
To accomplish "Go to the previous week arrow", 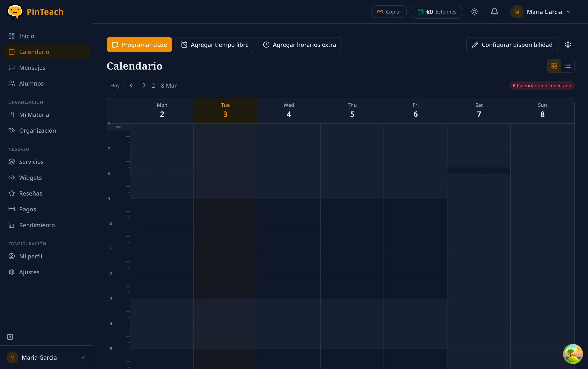I will tap(131, 85).
